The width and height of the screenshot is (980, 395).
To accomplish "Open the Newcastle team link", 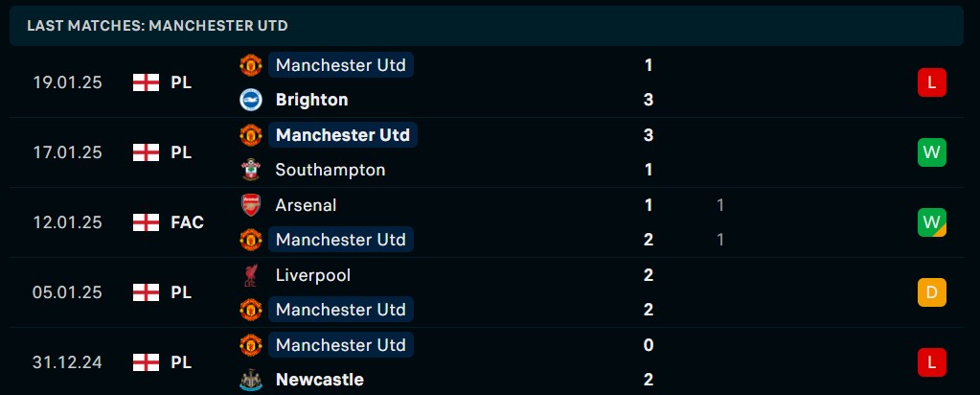I will coord(319,380).
